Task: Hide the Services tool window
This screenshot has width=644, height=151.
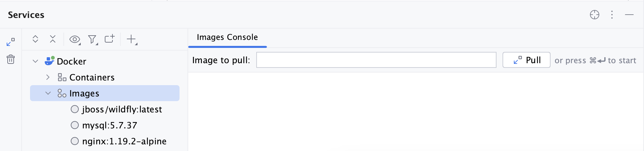Action: pyautogui.click(x=629, y=15)
